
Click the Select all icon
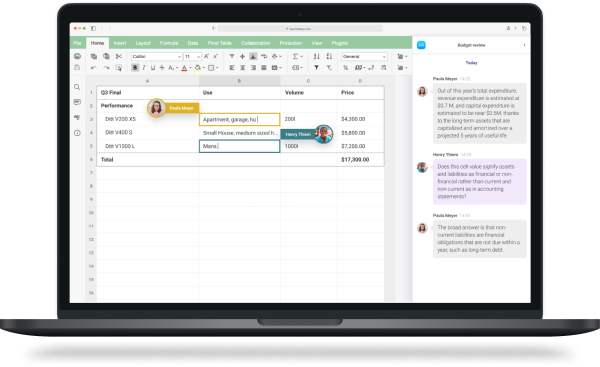click(x=119, y=68)
